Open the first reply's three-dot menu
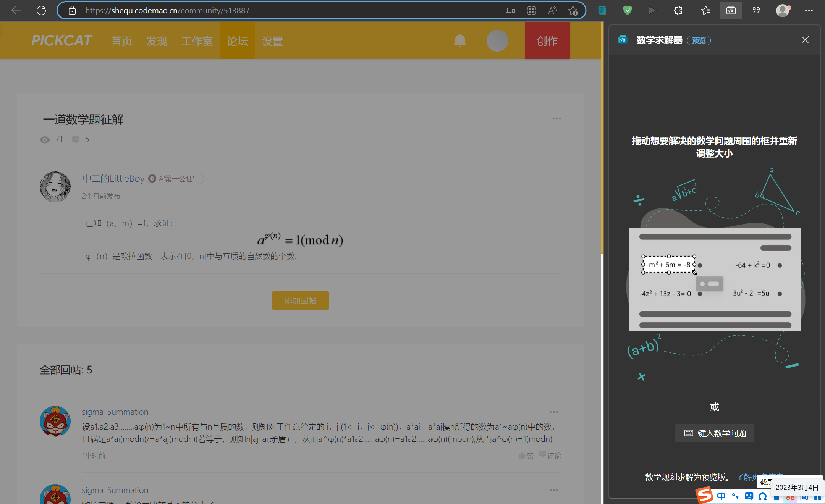Viewport: 825px width, 504px height. point(554,412)
